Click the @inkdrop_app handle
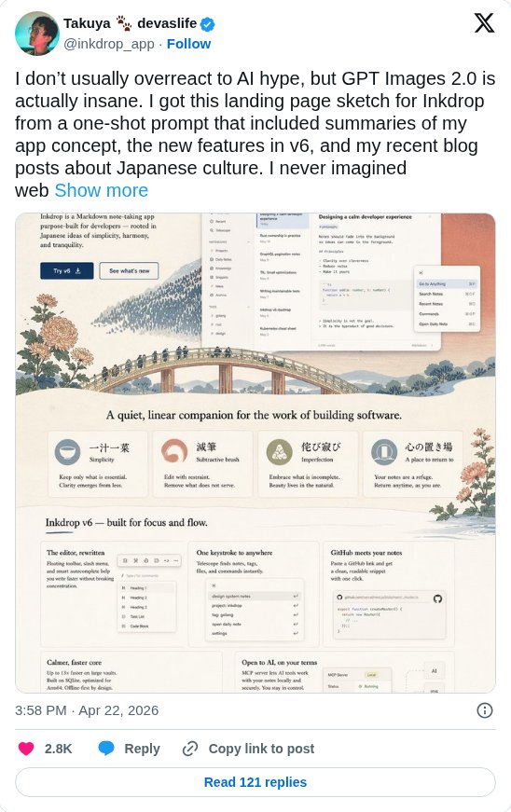The width and height of the screenshot is (511, 812). tap(109, 44)
